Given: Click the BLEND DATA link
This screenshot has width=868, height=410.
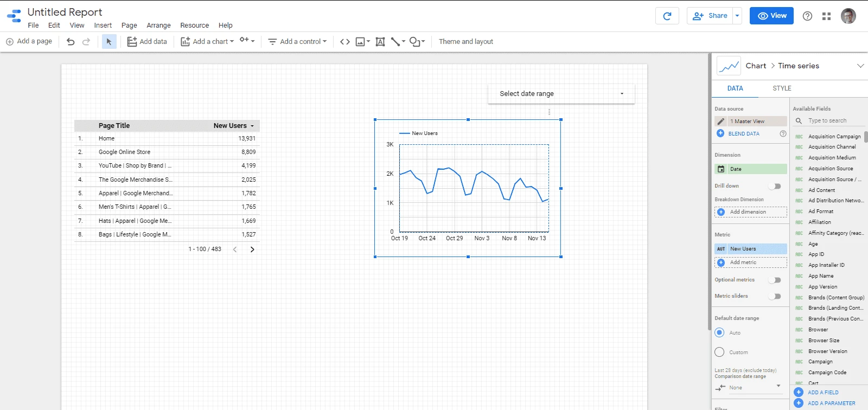Looking at the screenshot, I should click(743, 133).
